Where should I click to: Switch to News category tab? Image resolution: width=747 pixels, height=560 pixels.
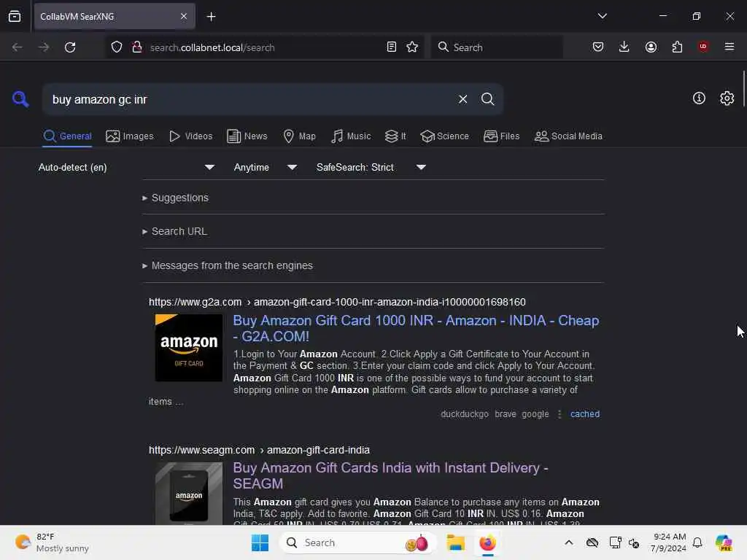[247, 136]
